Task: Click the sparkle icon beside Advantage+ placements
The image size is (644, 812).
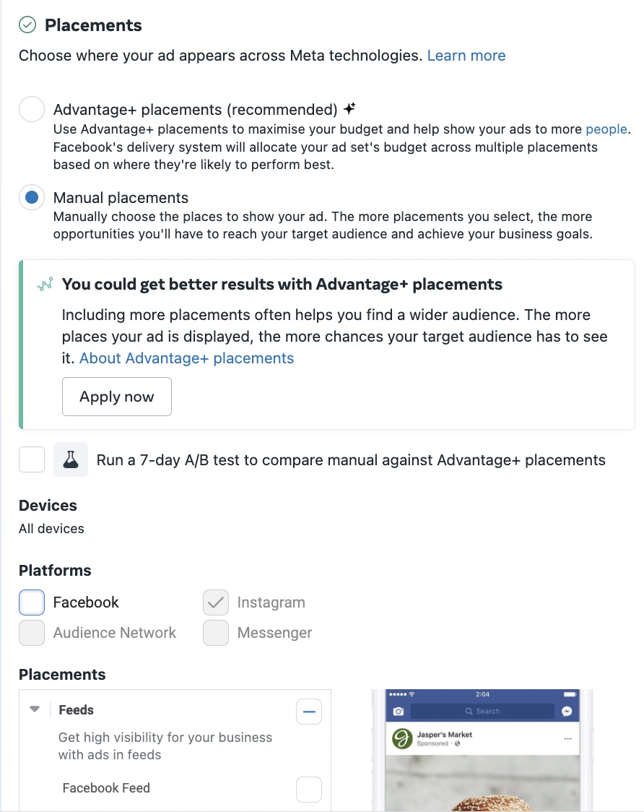Action: (x=349, y=109)
